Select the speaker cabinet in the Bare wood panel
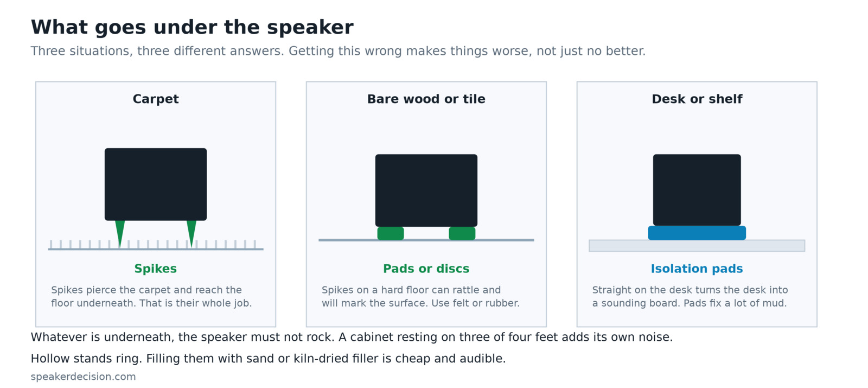The image size is (868, 388). [x=426, y=190]
